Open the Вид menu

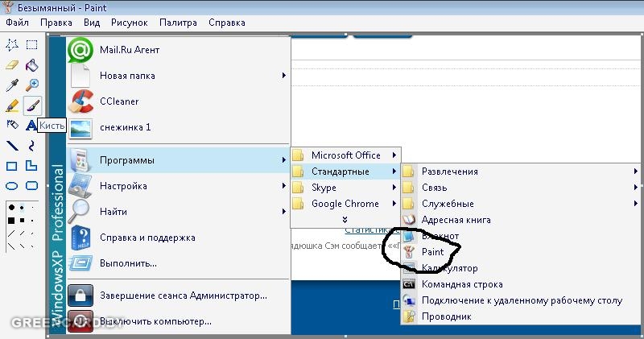tap(92, 23)
